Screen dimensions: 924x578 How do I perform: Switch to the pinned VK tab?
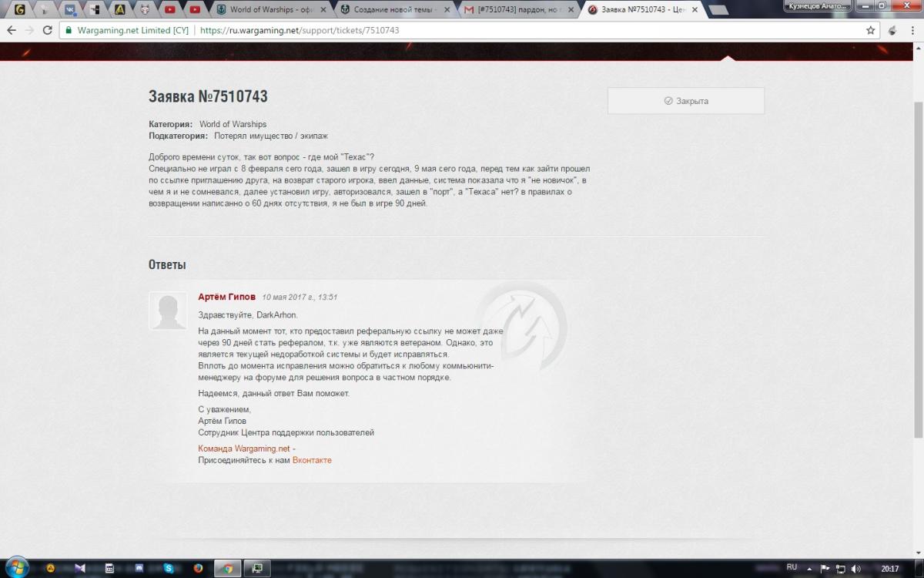(x=69, y=10)
